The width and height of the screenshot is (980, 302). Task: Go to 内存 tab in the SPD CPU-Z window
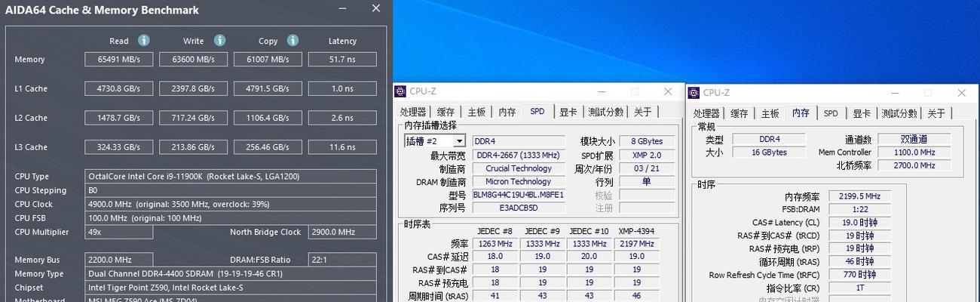[507, 112]
